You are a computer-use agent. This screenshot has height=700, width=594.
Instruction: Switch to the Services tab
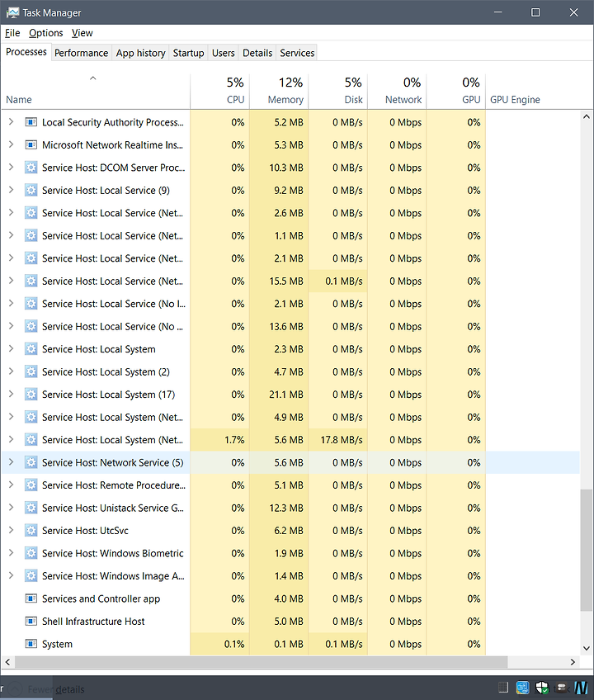pyautogui.click(x=297, y=53)
